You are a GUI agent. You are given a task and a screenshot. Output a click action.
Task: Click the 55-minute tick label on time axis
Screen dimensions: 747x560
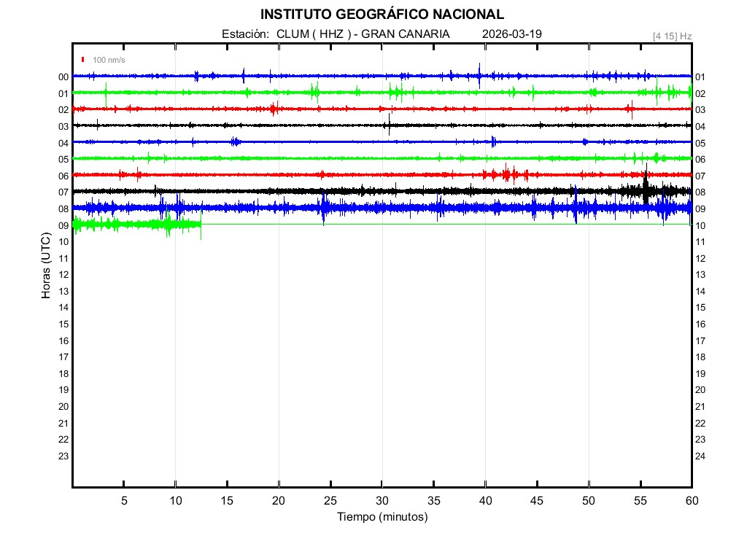click(640, 501)
